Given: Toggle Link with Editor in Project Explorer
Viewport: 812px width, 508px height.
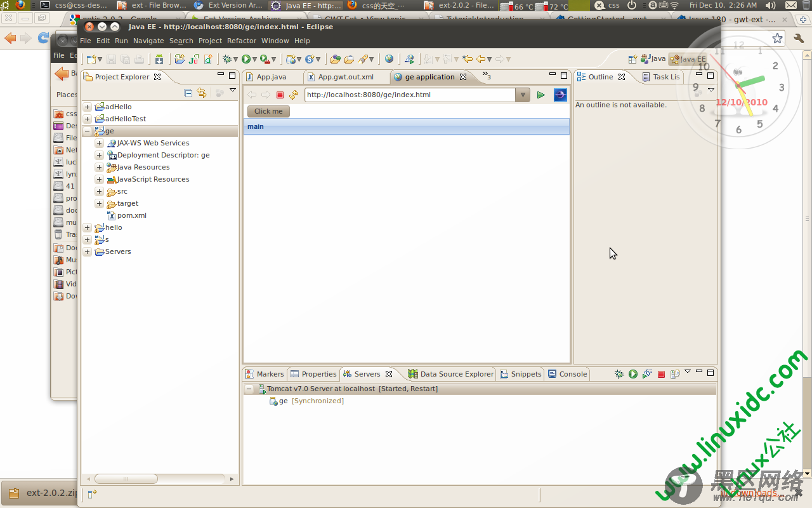Looking at the screenshot, I should 202,93.
